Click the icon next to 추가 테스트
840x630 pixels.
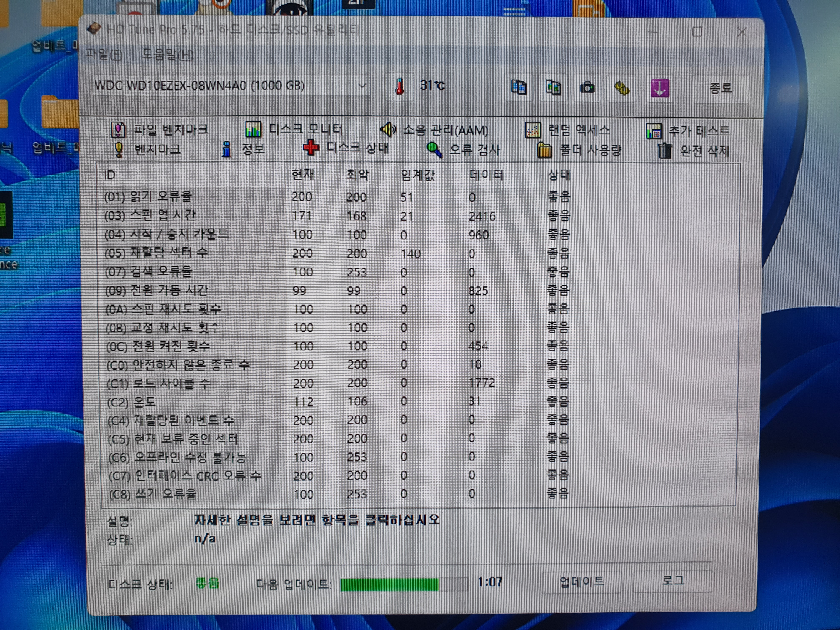[654, 131]
